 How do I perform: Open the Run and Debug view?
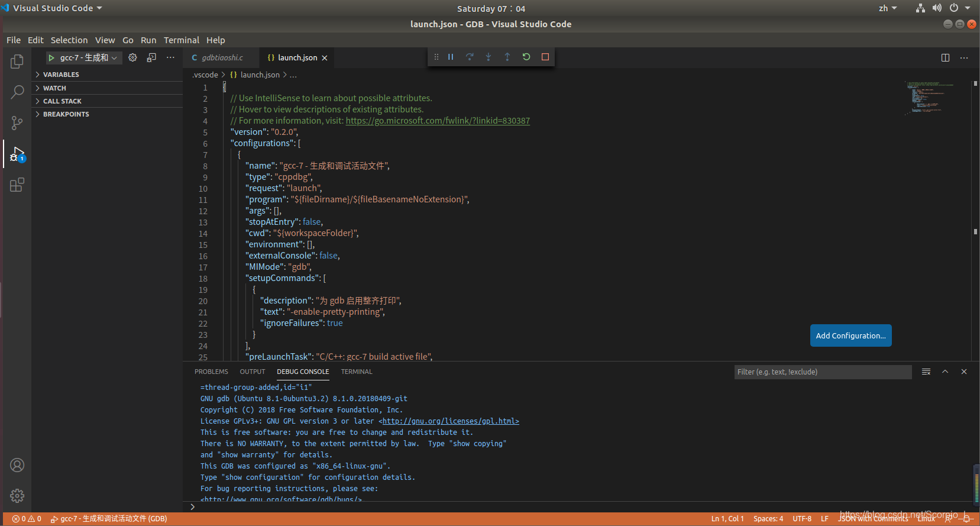tap(17, 154)
